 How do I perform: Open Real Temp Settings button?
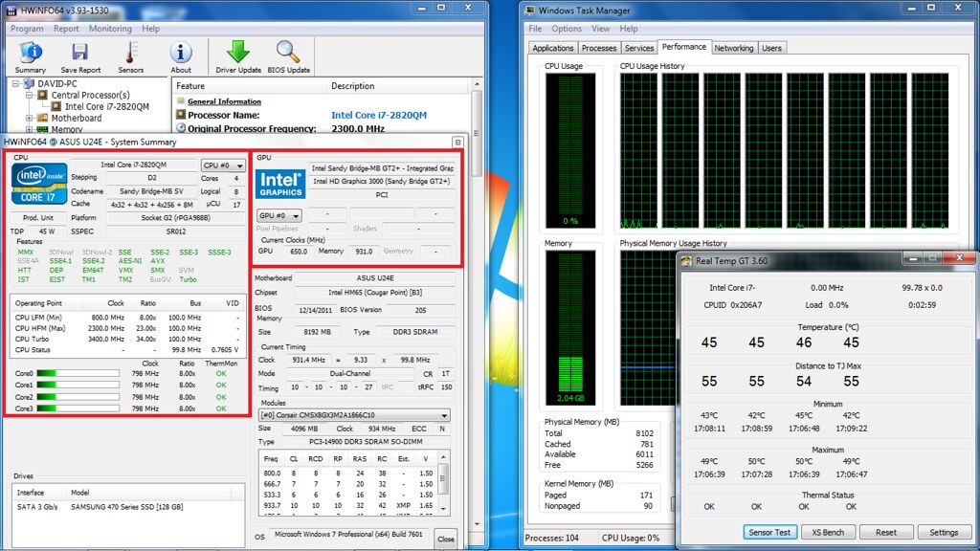coord(944,532)
